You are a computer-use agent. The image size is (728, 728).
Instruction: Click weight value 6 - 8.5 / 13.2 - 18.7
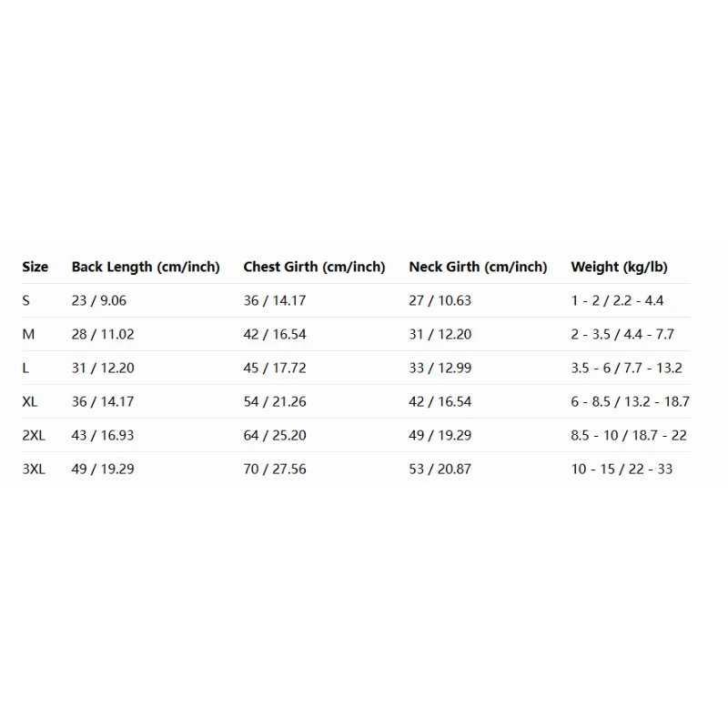point(630,401)
